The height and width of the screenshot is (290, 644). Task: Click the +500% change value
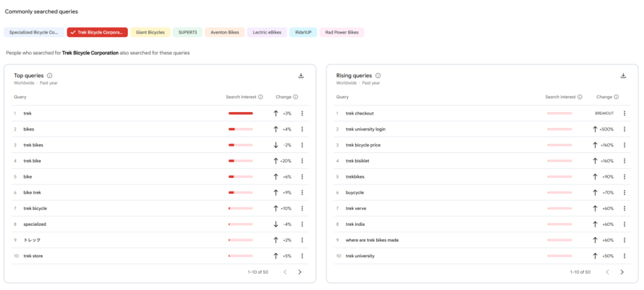click(x=607, y=129)
